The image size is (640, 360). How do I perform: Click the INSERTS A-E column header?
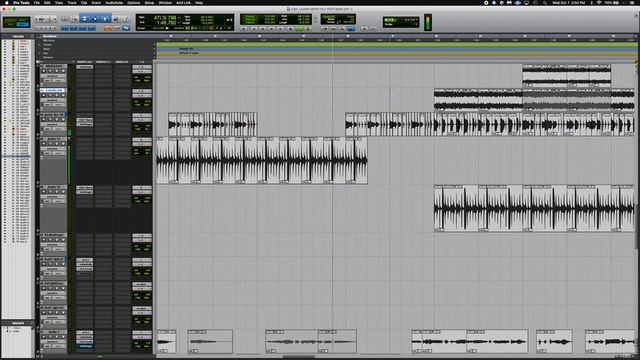tap(84, 62)
